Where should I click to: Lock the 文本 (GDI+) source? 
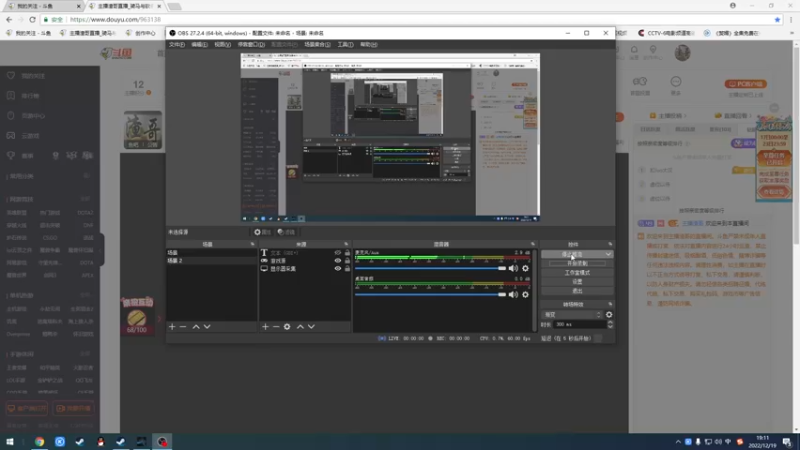[347, 253]
